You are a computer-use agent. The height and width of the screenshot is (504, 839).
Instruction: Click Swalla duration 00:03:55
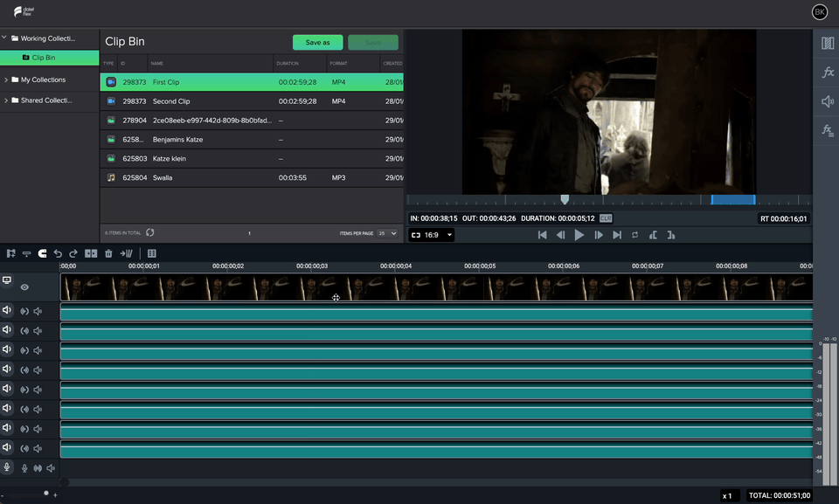point(292,177)
